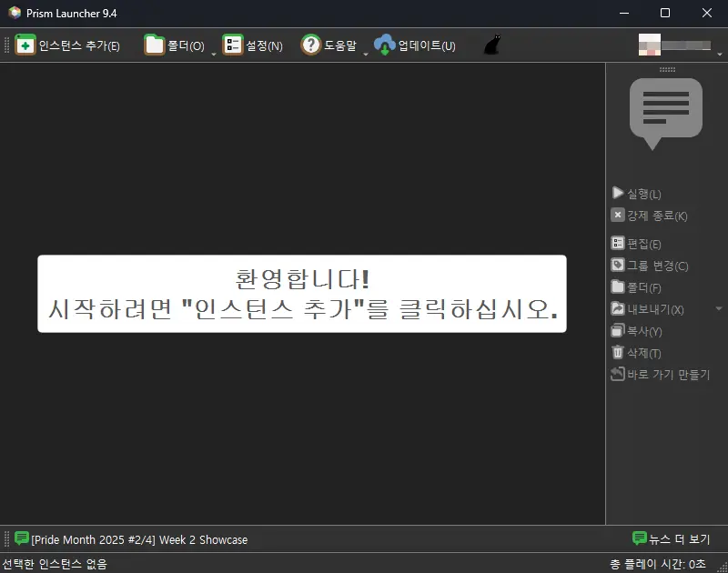Click 내보내기(X) export

pyautogui.click(x=648, y=309)
